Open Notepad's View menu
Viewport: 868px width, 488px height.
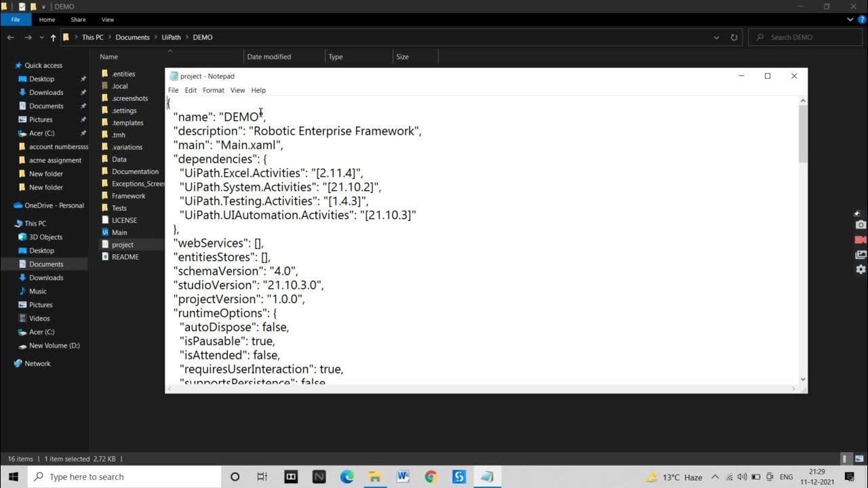(x=237, y=90)
